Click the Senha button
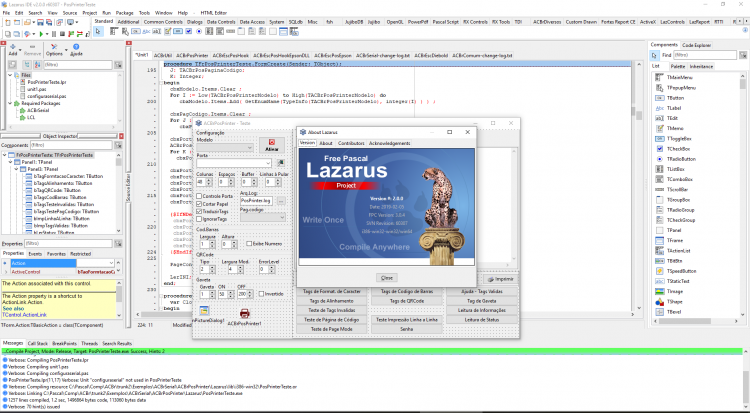 click(407, 329)
